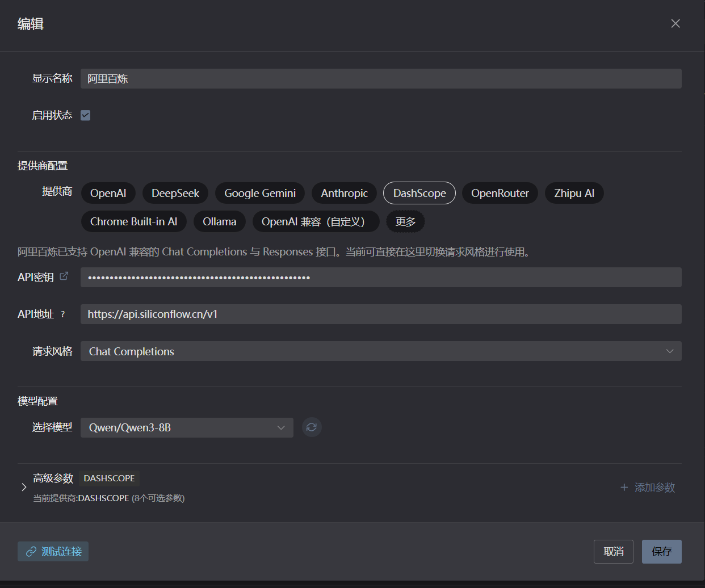The height and width of the screenshot is (588, 705).
Task: Click the API密钥 password field
Action: coord(381,278)
